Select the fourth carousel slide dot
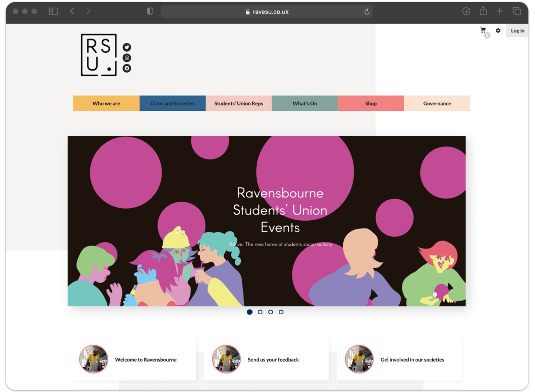Viewport: 535px width, 392px height. [281, 312]
